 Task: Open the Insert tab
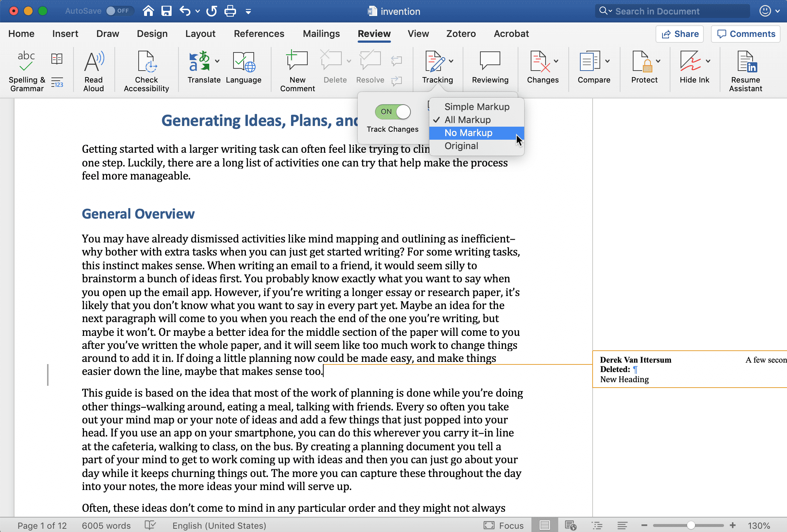65,34
